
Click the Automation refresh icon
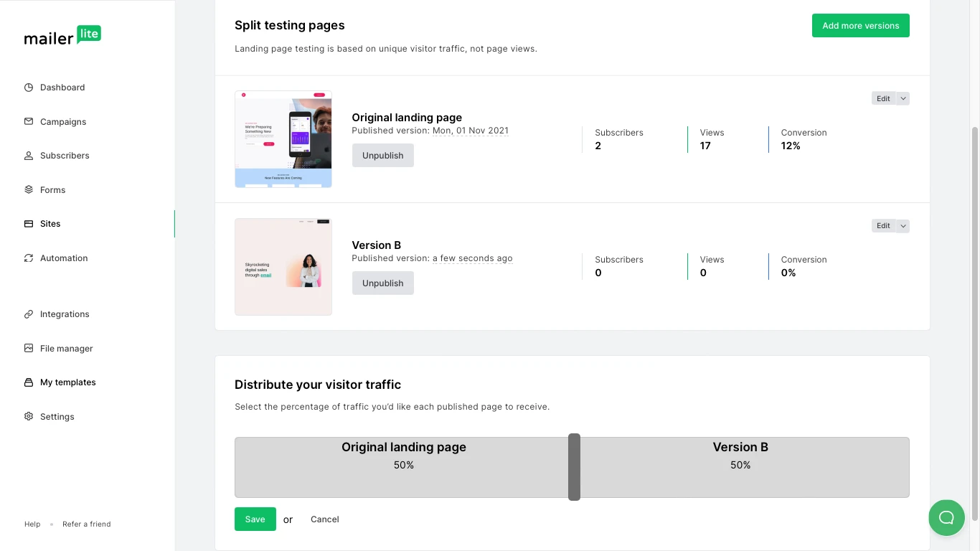(x=29, y=258)
